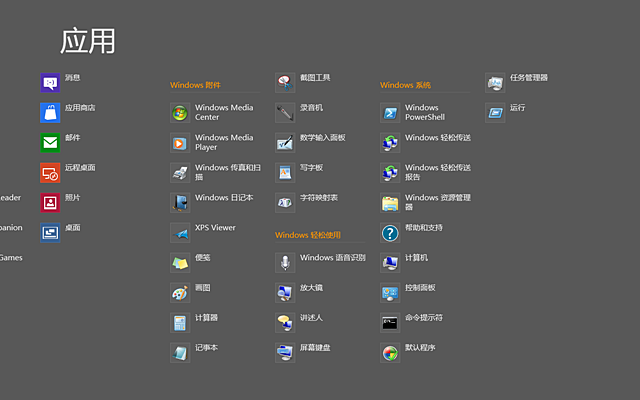The image size is (640, 400).
Task: Launch 任务管理器 task manager
Action: 516,82
